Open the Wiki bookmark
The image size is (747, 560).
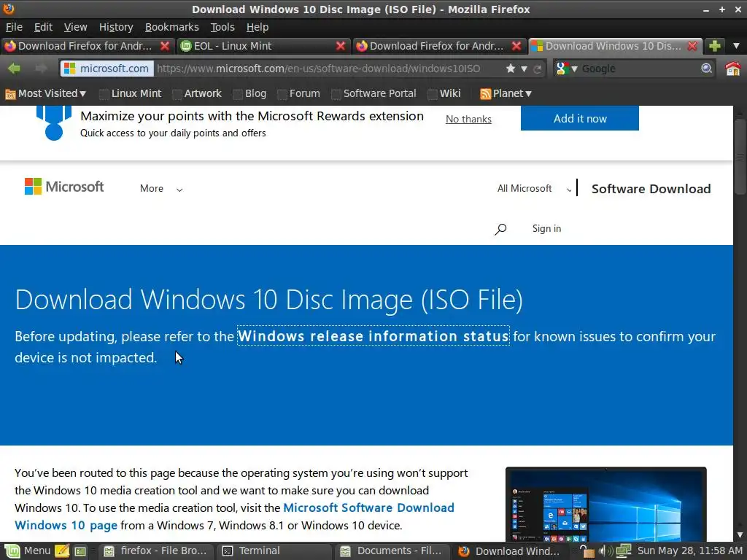pos(444,94)
